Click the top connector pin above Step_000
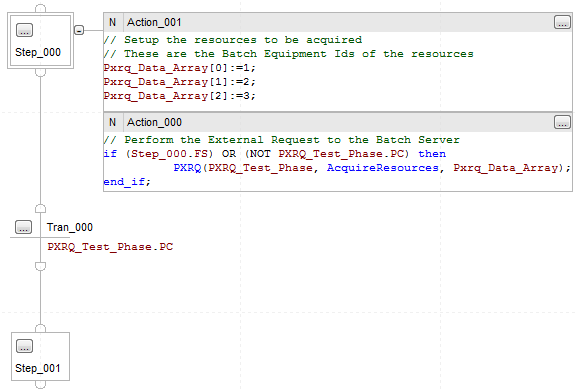The image size is (578, 391). tap(41, 8)
